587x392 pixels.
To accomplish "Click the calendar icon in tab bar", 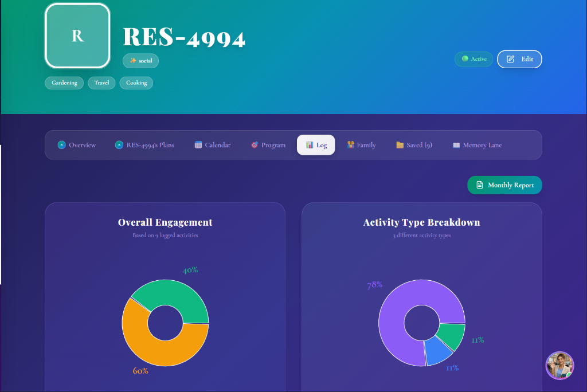I will click(198, 145).
